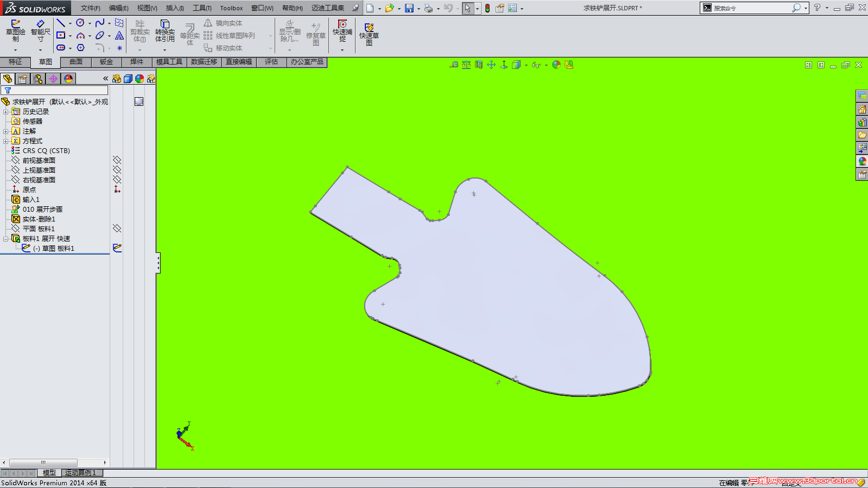Open the 工具(T) menu
Screen dimensions: 868x488
202,8
